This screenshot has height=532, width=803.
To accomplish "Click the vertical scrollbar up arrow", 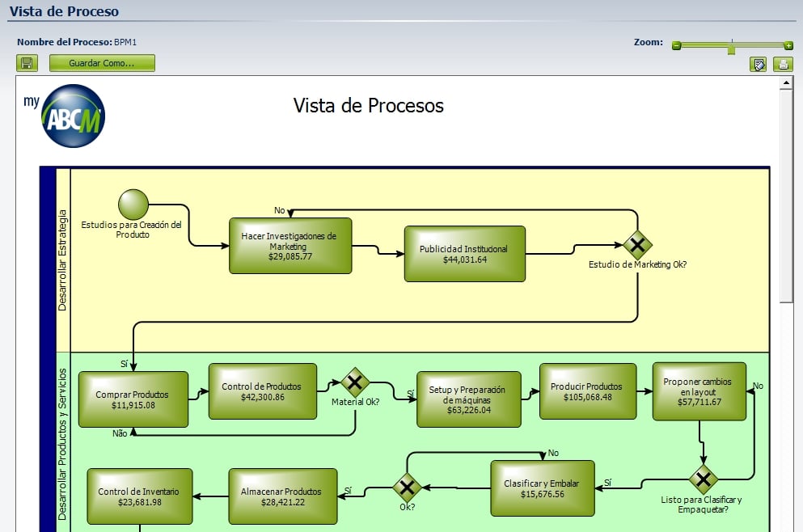I will coord(786,83).
